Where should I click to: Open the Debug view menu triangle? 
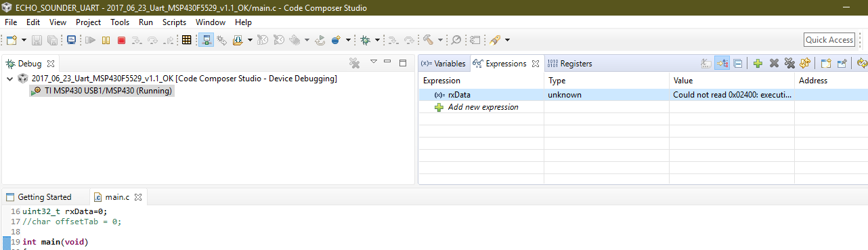pyautogui.click(x=374, y=62)
